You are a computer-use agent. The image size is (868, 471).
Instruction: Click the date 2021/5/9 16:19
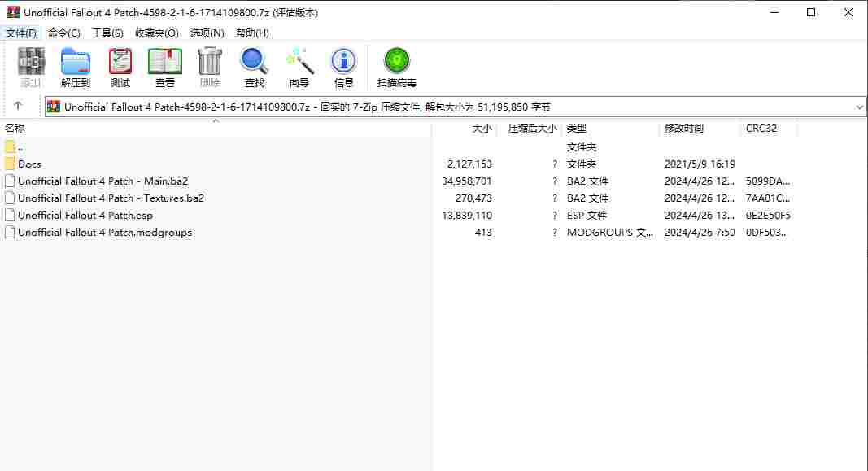(700, 164)
